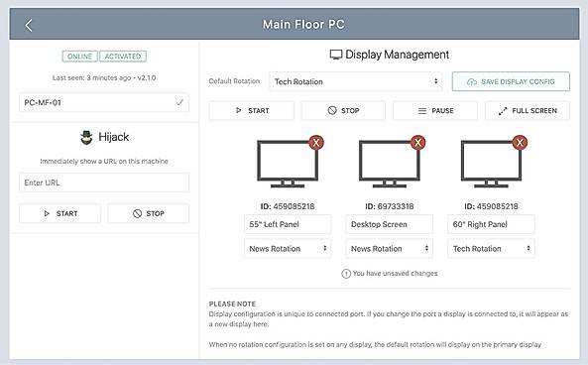Open rotation dropdown for Desktop Screen
The height and width of the screenshot is (365, 588).
pos(390,248)
